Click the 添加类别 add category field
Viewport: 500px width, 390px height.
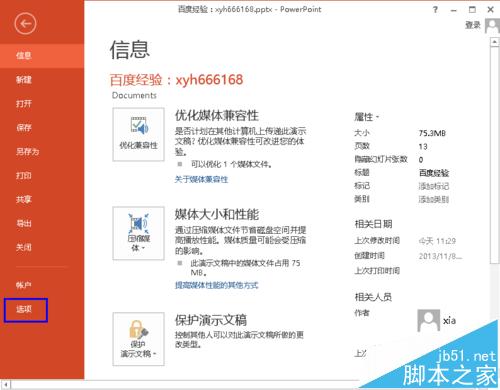tap(434, 199)
